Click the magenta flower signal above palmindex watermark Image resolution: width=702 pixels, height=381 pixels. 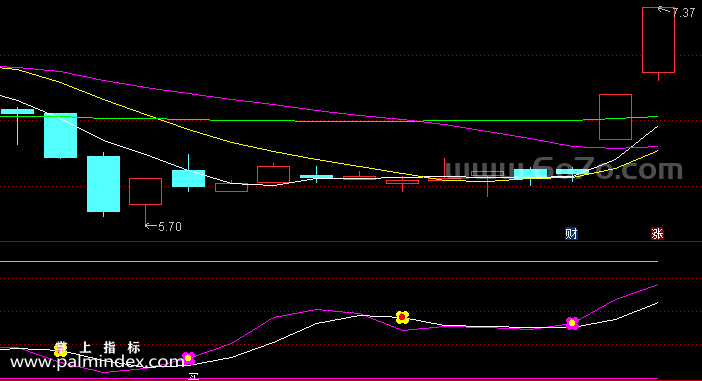[188, 358]
